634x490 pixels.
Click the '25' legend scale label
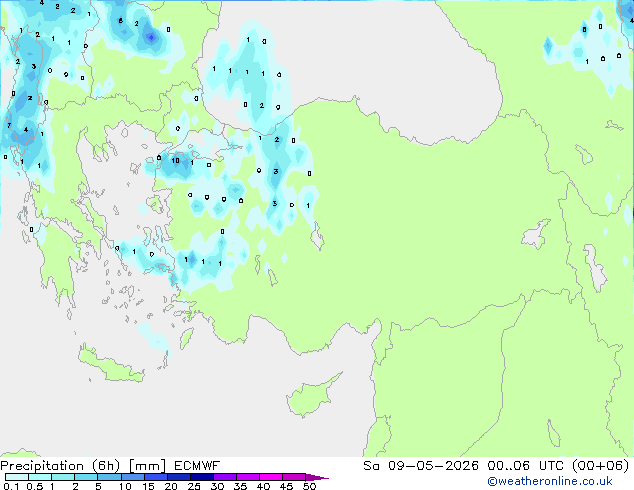pyautogui.click(x=194, y=486)
